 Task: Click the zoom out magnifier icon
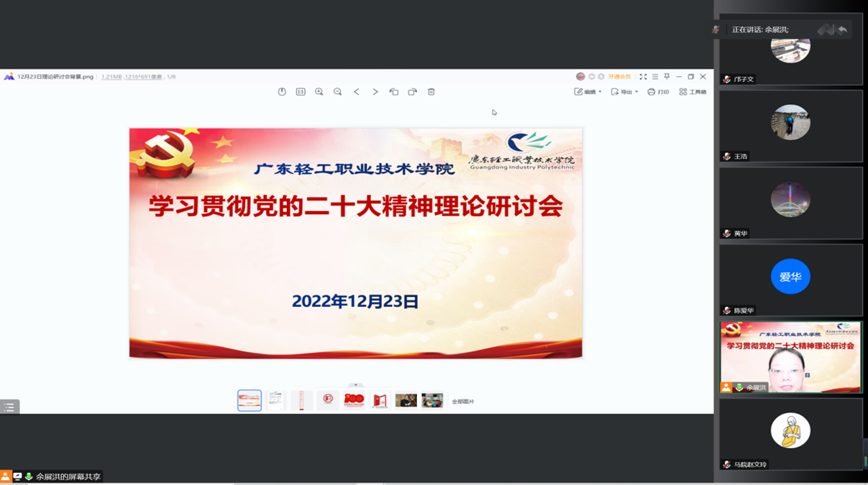[x=338, y=92]
